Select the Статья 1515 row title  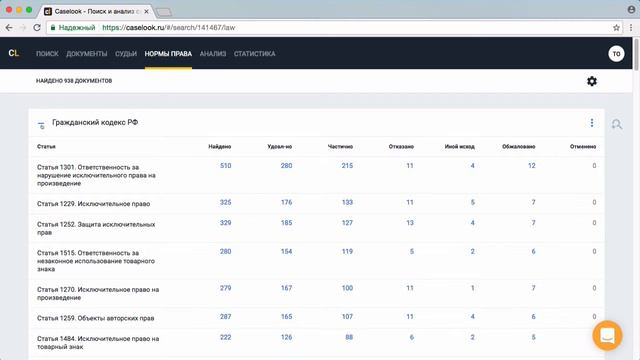point(96,261)
